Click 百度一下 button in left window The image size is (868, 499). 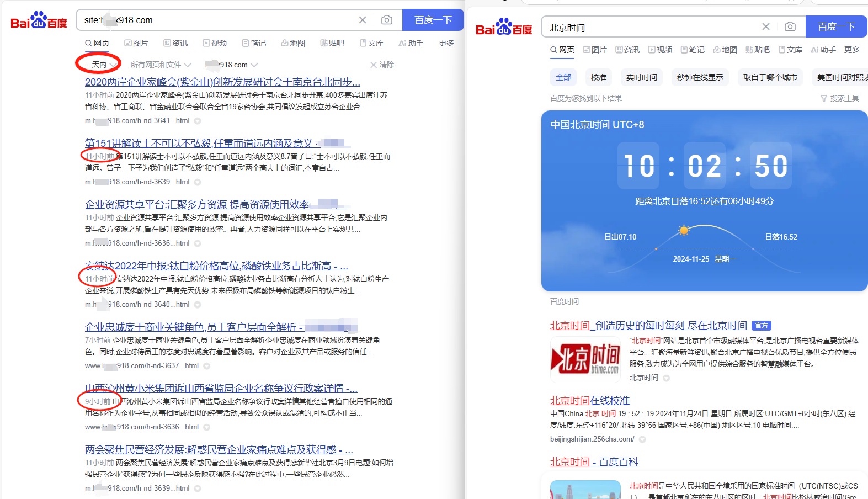click(x=433, y=20)
